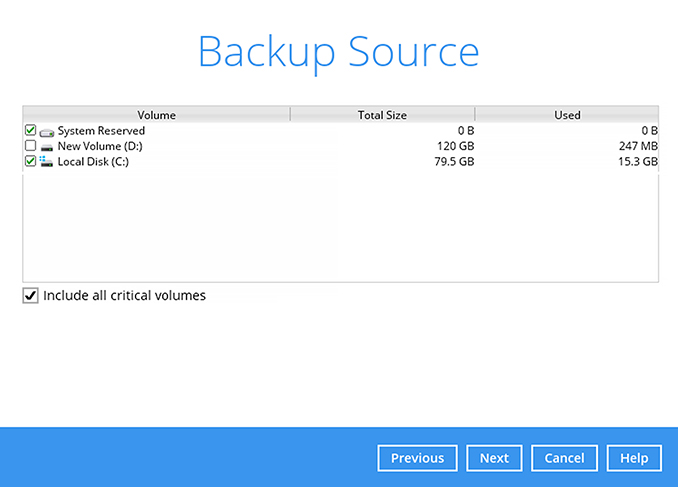Select the Local Disk (C:) label
678x487 pixels.
coord(93,162)
